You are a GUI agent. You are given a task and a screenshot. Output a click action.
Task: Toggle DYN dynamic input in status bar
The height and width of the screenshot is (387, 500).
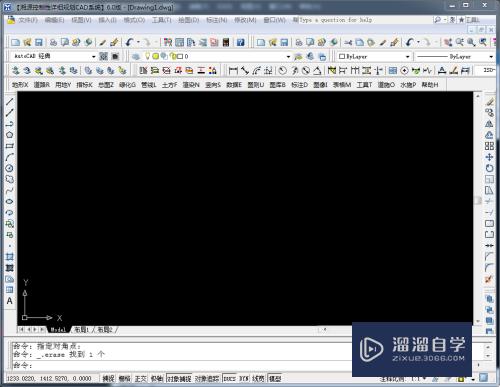pos(244,379)
